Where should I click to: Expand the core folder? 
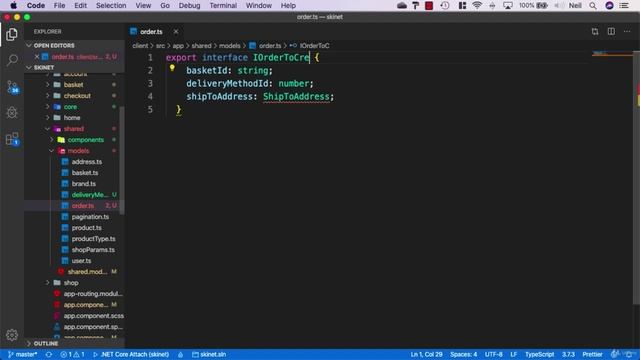tap(47, 107)
